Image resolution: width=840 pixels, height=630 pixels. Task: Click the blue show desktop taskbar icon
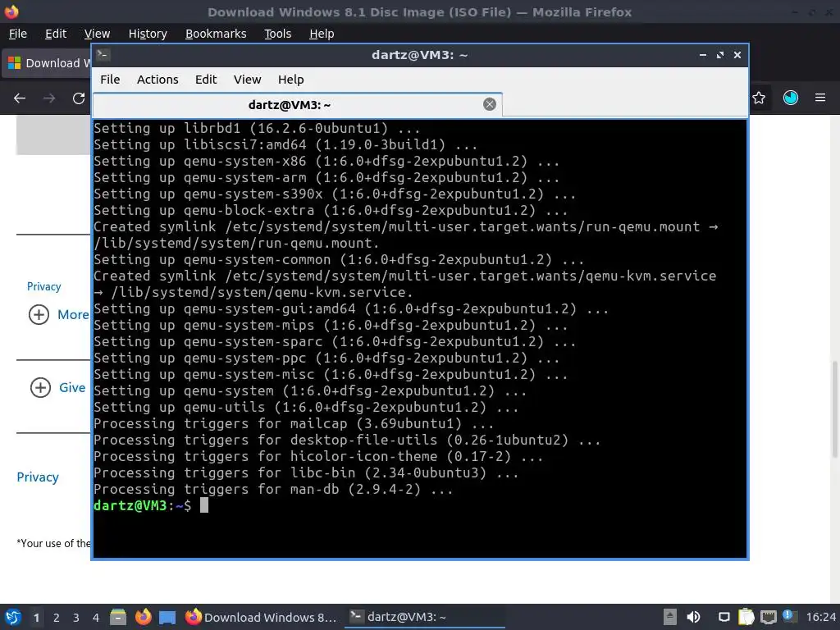click(x=167, y=617)
